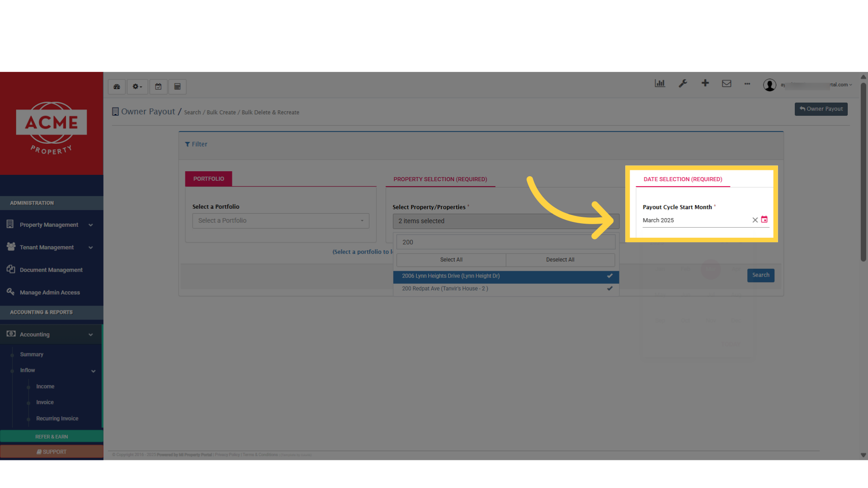Open Recurring Invoice under Inflow

pyautogui.click(x=57, y=419)
